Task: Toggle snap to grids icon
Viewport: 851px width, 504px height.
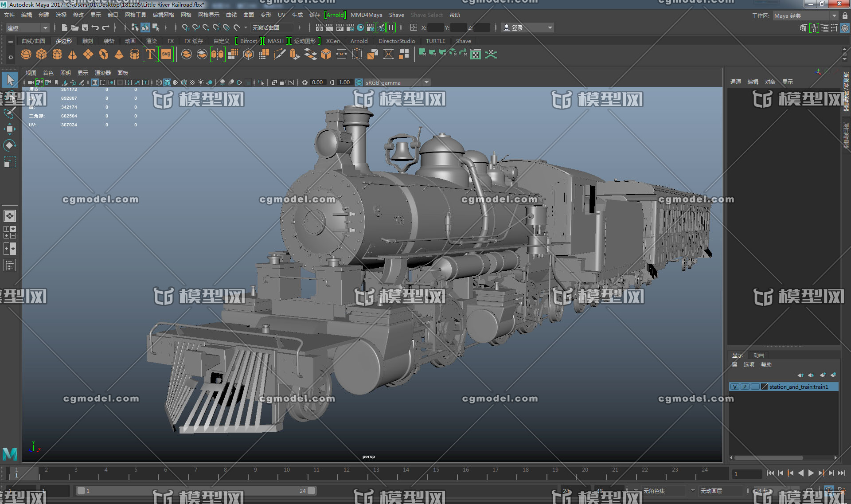Action: pyautogui.click(x=186, y=27)
